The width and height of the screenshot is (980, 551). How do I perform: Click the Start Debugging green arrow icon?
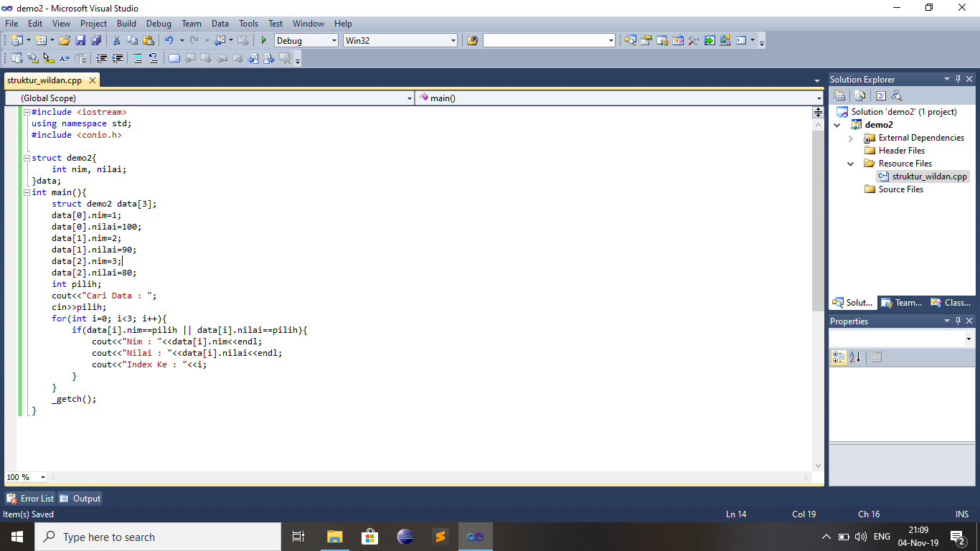[x=263, y=40]
